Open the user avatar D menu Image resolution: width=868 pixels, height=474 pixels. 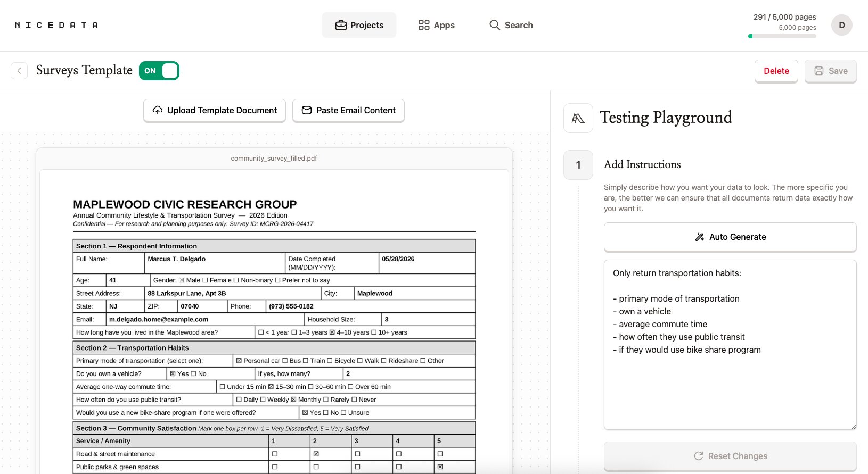coord(842,25)
